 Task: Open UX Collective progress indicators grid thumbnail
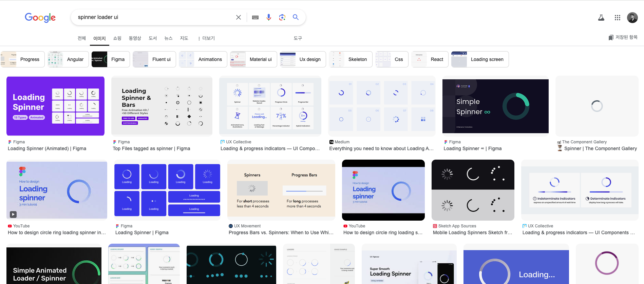[x=270, y=106]
